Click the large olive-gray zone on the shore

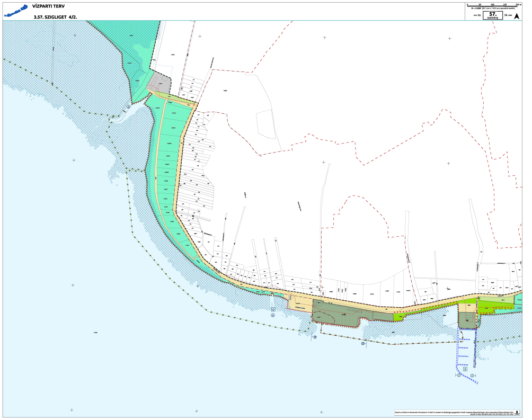click(339, 313)
